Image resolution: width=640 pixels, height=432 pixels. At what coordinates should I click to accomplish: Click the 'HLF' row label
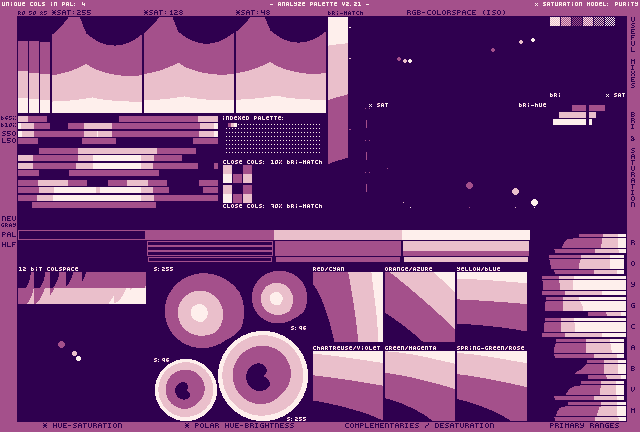pyautogui.click(x=9, y=245)
